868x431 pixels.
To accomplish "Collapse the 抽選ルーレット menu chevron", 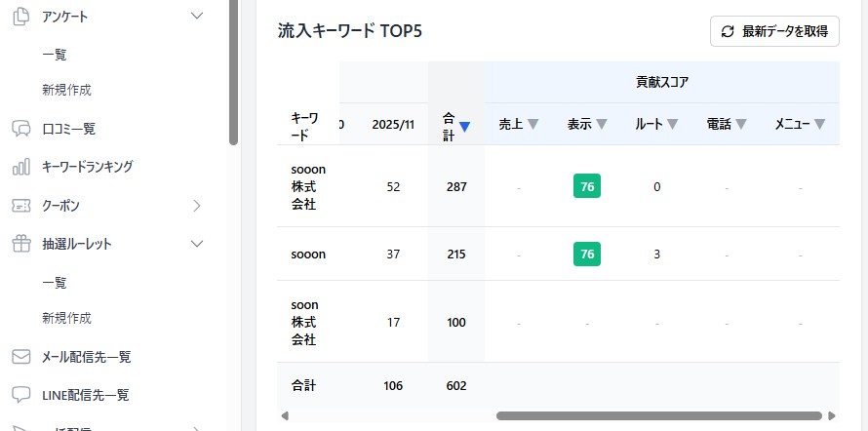I will [197, 244].
